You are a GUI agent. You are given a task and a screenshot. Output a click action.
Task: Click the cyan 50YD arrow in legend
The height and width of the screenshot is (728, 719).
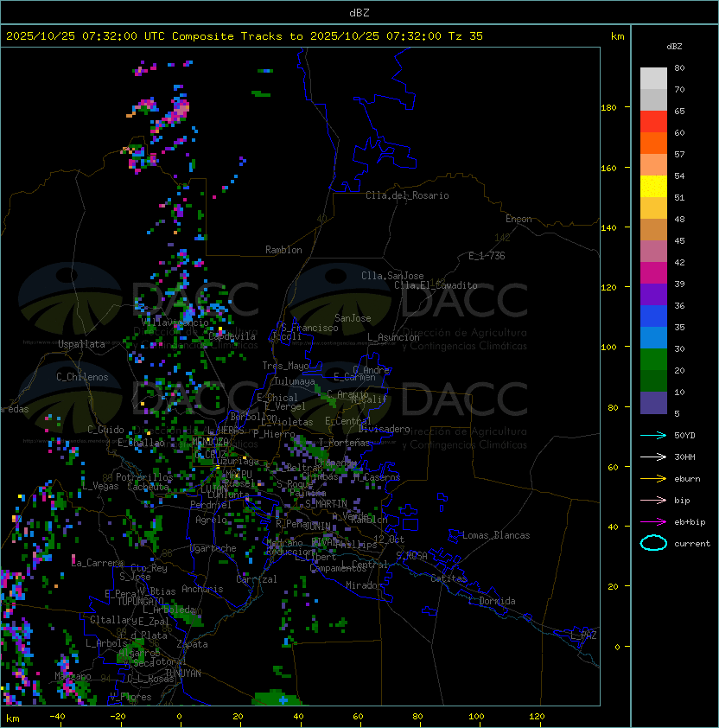click(653, 435)
